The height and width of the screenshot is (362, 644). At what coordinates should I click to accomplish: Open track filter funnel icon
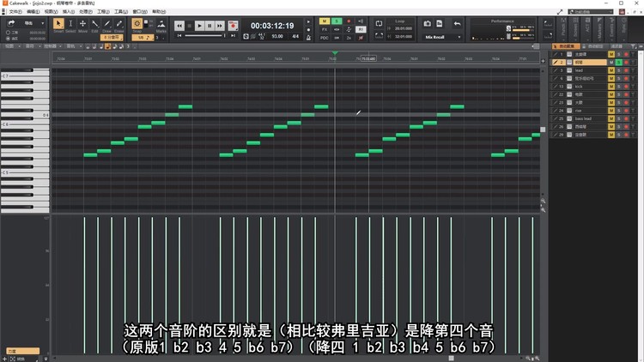pos(634,46)
